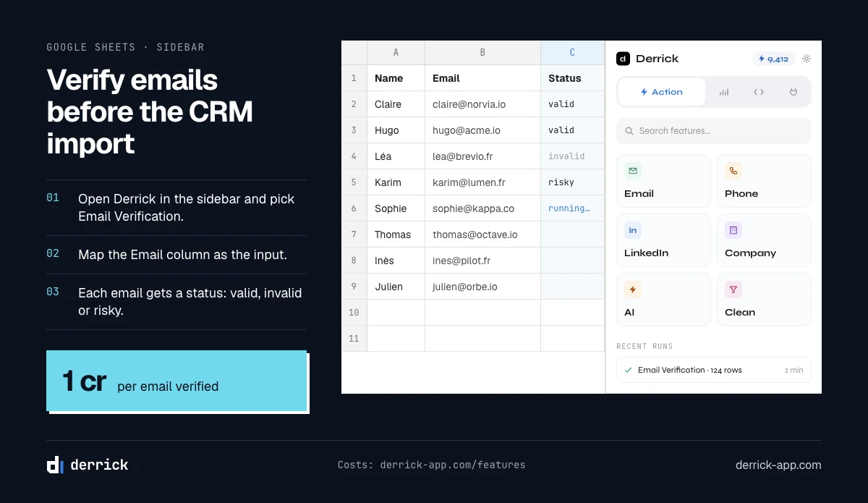This screenshot has height=503, width=868.
Task: Select the cell containing Claire
Action: (x=396, y=104)
